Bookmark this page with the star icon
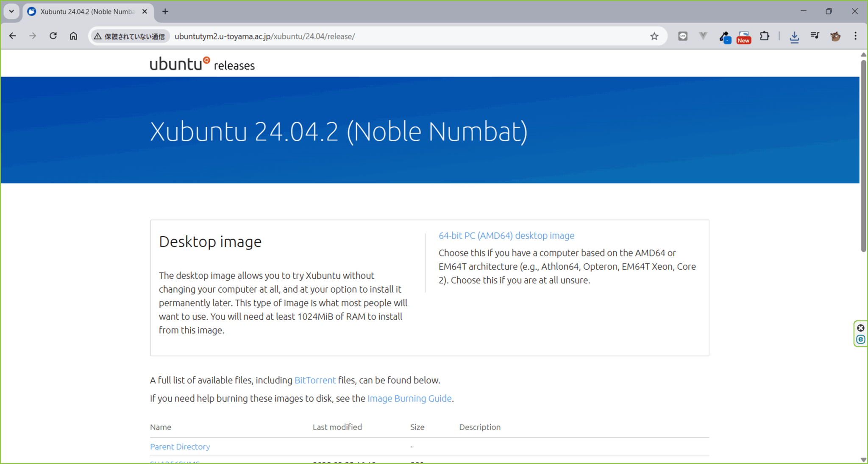Image resolution: width=868 pixels, height=464 pixels. (654, 36)
